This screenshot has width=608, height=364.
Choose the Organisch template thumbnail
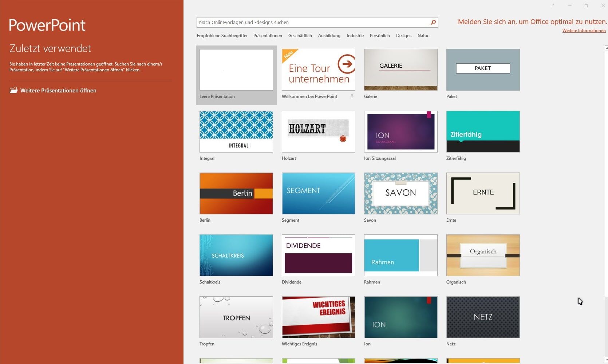click(x=483, y=256)
